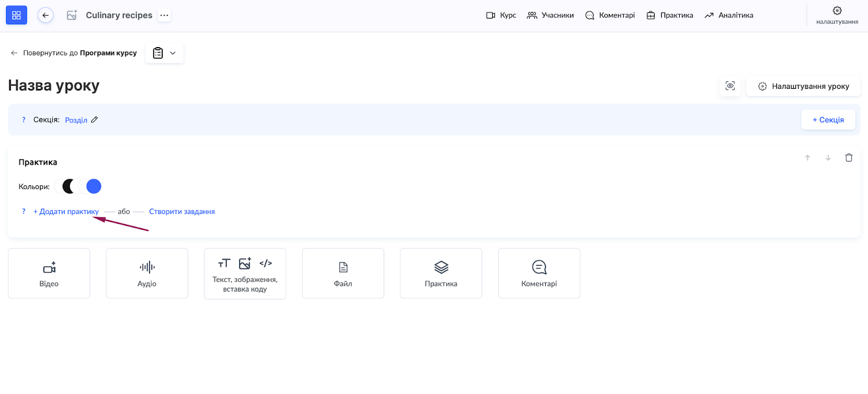Move the Практика block down

(828, 158)
